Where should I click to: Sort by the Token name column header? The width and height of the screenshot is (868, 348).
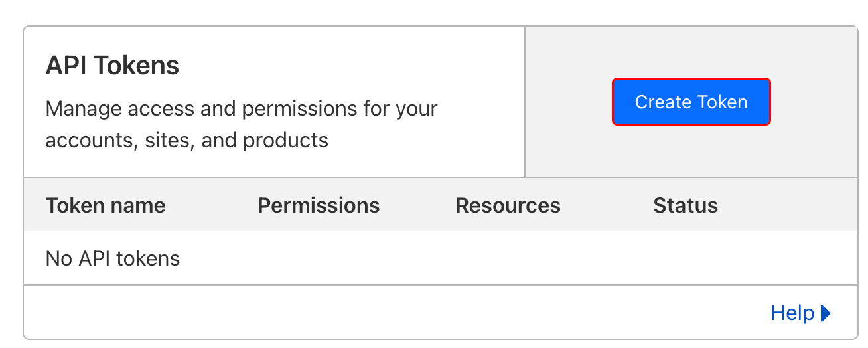(106, 205)
